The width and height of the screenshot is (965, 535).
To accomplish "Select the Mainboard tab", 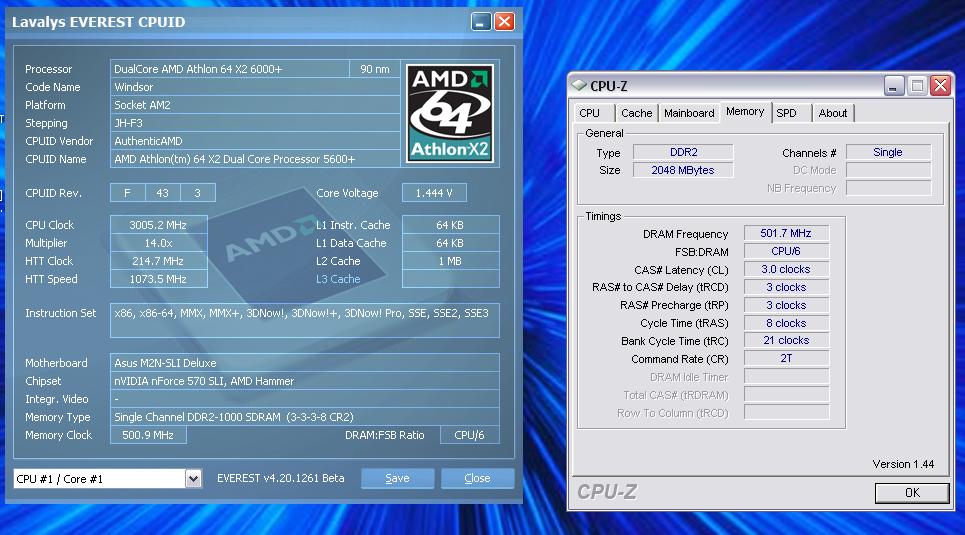I will point(689,113).
